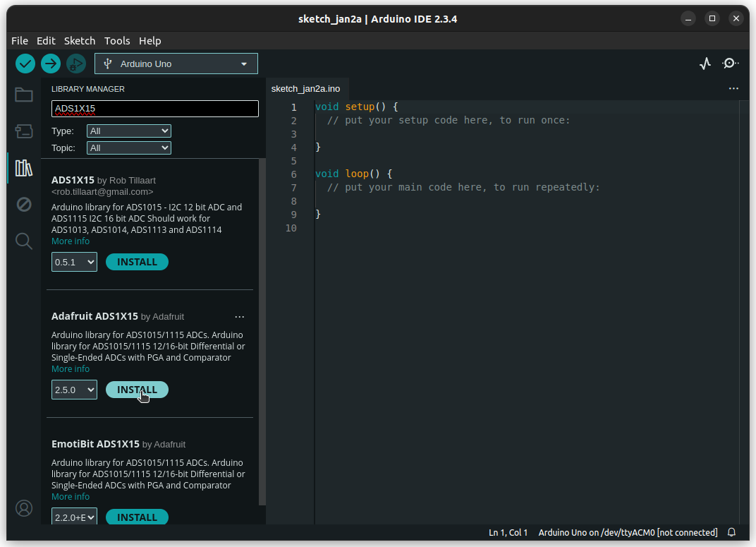756x547 pixels.
Task: Start a debugging session with the debug icon
Action: 75,64
